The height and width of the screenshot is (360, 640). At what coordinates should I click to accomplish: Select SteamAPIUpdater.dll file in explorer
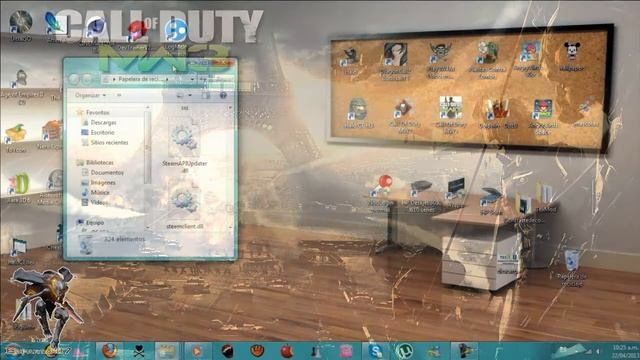point(184,144)
